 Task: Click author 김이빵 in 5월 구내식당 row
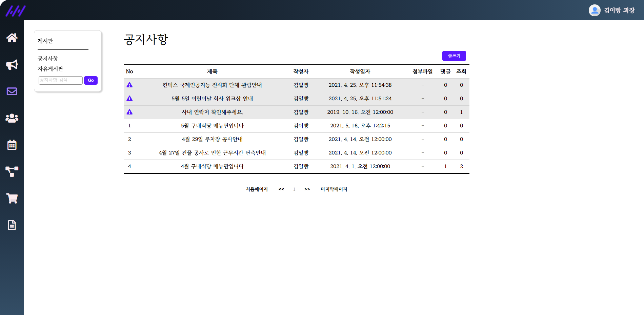click(x=301, y=126)
